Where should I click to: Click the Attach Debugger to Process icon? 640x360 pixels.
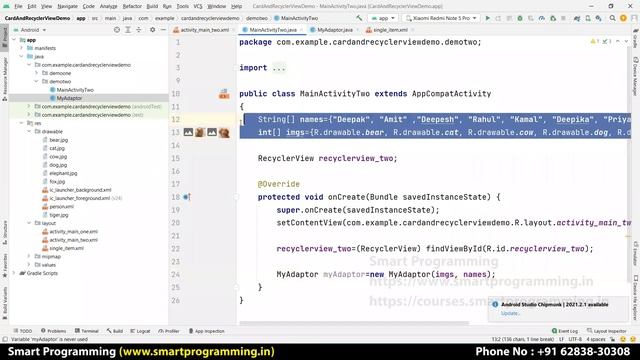(553, 18)
